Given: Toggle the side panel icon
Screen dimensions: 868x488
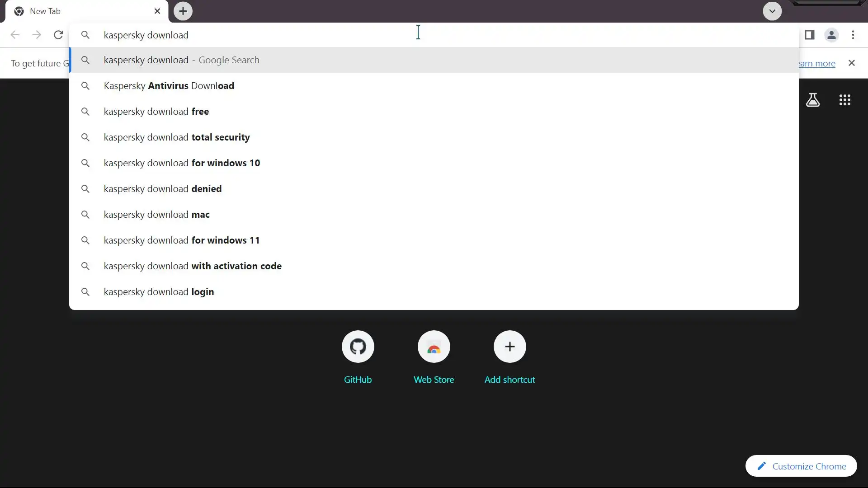Looking at the screenshot, I should tap(809, 35).
